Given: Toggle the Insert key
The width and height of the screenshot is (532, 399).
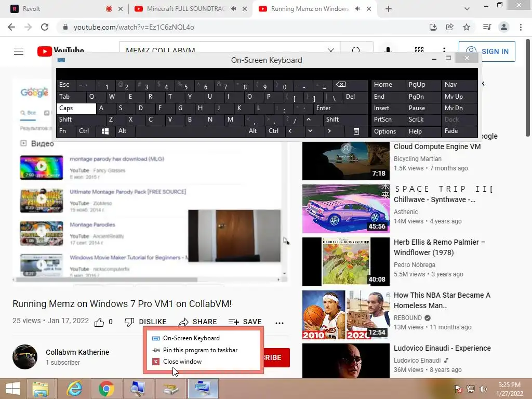Looking at the screenshot, I should [x=388, y=108].
